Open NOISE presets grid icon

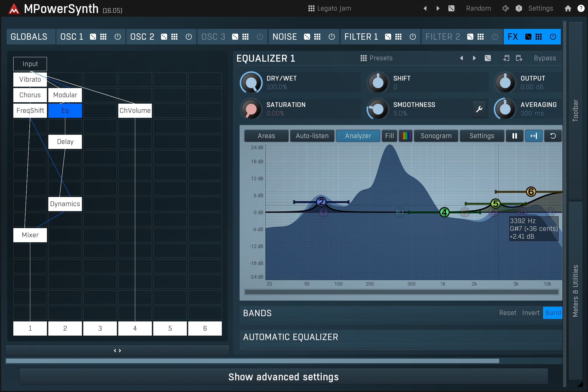tap(317, 37)
